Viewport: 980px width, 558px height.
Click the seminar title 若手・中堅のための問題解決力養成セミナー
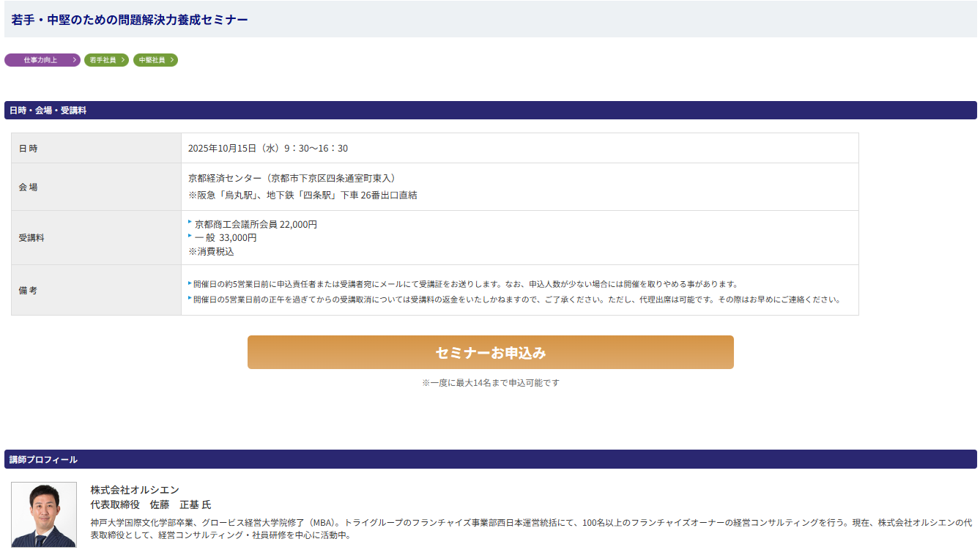tap(130, 20)
